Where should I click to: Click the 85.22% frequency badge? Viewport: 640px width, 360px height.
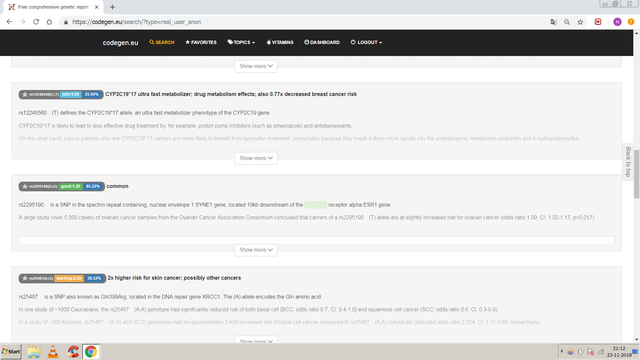93,187
